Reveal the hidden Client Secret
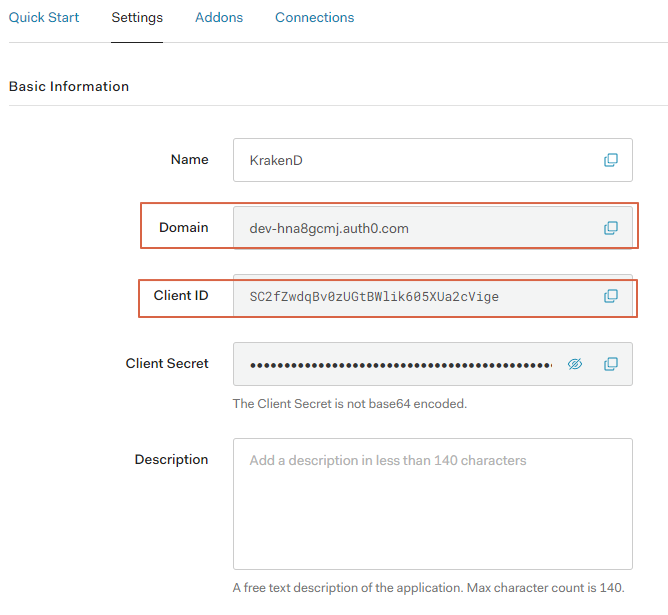 575,364
